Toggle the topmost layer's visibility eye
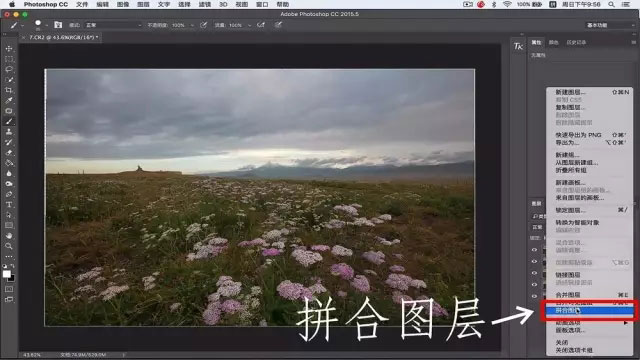Viewport: 640px width, 360px height. click(534, 250)
